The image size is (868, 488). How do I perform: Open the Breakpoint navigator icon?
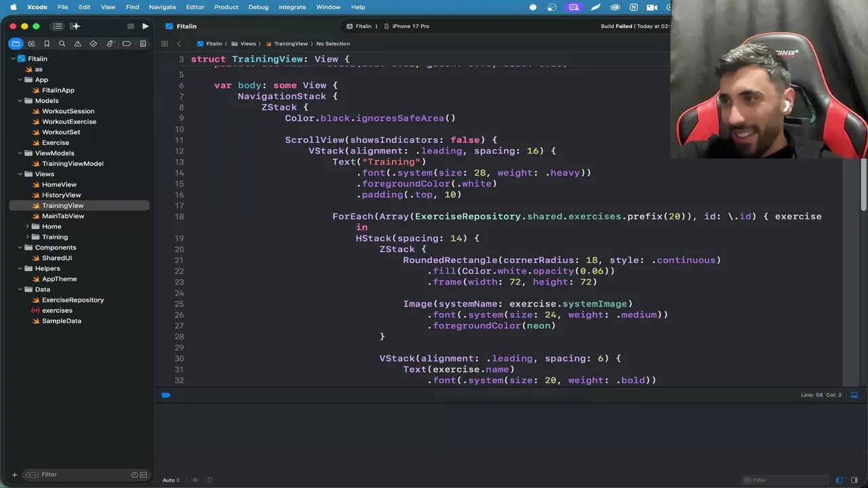click(126, 43)
